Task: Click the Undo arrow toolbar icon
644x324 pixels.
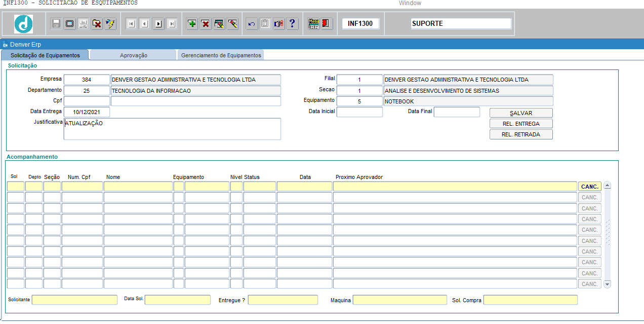Action: point(252,23)
